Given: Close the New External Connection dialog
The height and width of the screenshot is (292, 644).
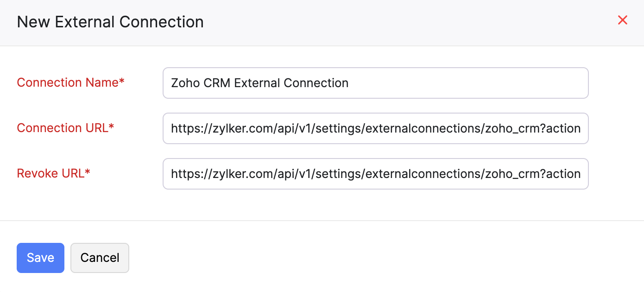Looking at the screenshot, I should click(x=623, y=20).
